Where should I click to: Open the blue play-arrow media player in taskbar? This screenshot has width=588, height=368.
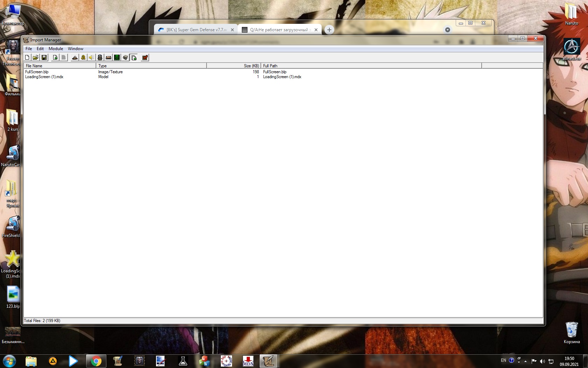click(x=73, y=361)
